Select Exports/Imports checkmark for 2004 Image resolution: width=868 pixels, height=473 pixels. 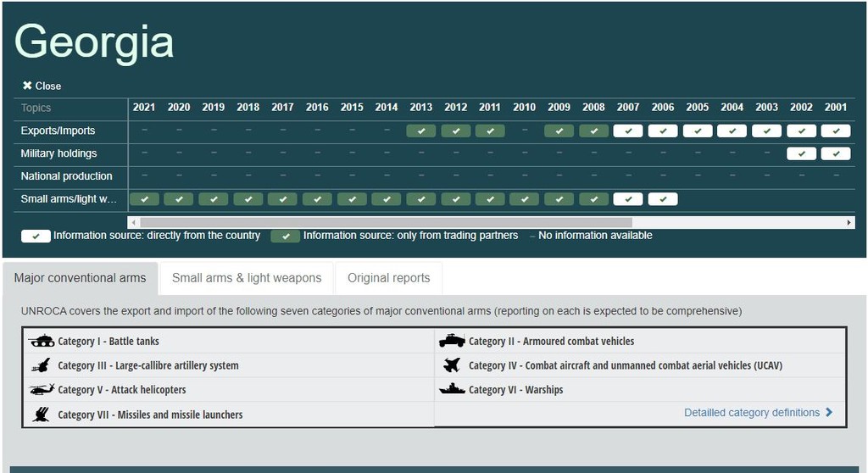(x=732, y=131)
